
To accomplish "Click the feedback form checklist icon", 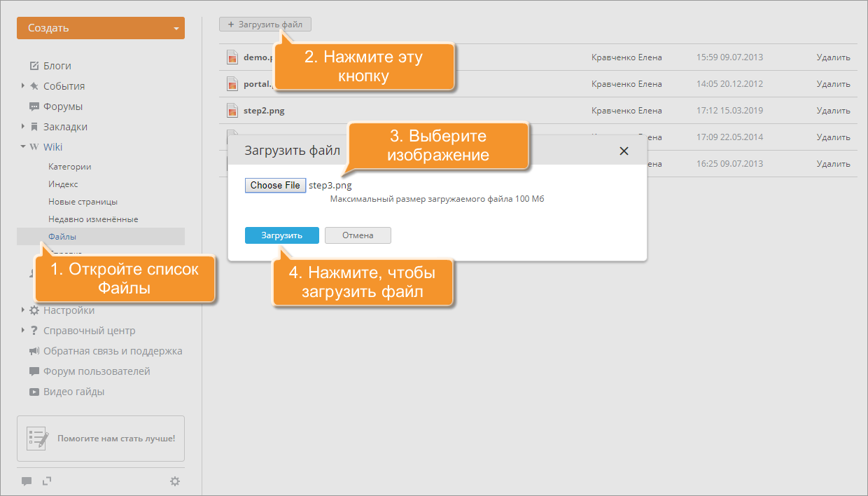I will pos(38,438).
